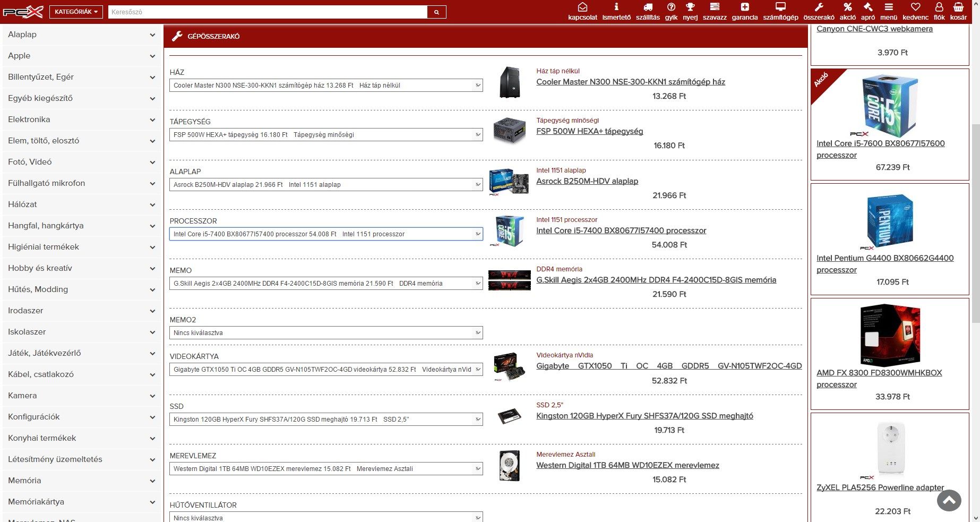Open the HŰTŐVENTILLÁTOR cooler dropdown
980x522 pixels.
(x=326, y=517)
